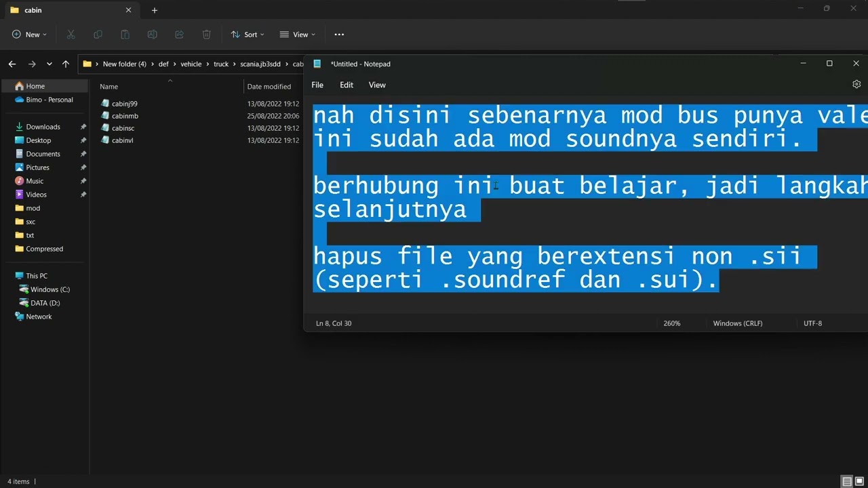Select the cabin tab in Explorer
This screenshot has height=488, width=868.
pos(71,10)
